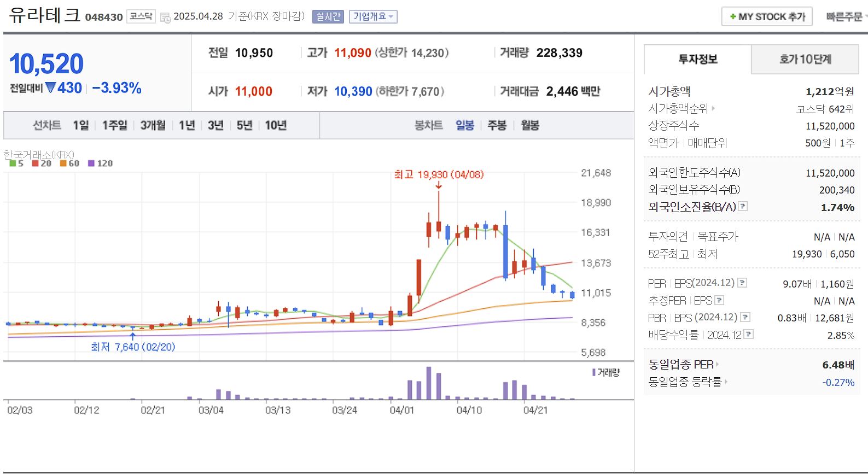
Task: Click the 한국거래소(KRX) chart label
Action: [x=39, y=155]
